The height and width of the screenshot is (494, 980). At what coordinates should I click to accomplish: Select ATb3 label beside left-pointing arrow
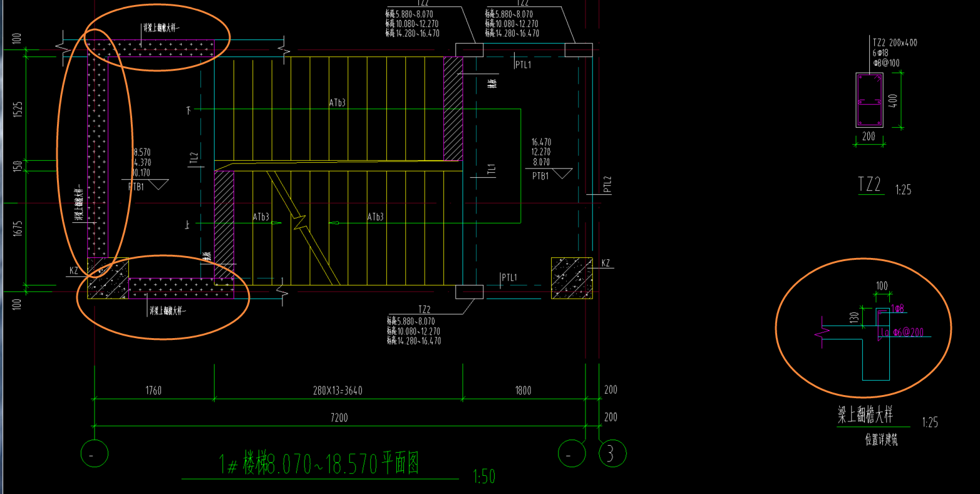click(374, 217)
